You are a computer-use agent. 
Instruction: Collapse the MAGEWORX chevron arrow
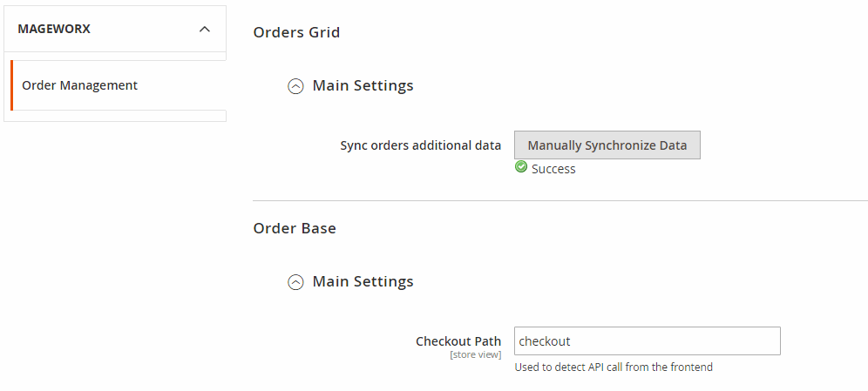click(205, 29)
